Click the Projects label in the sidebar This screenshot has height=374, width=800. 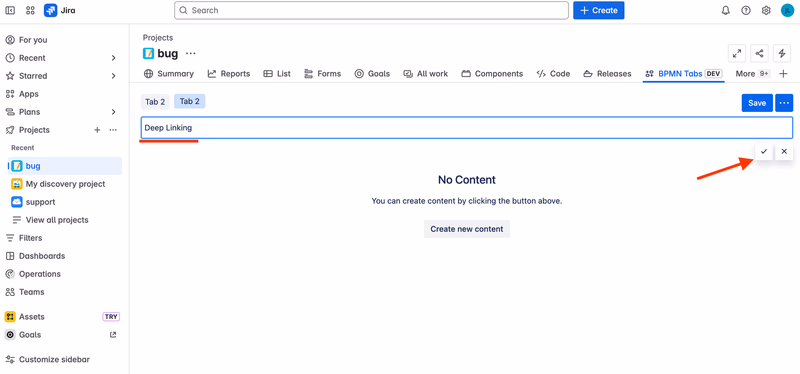(x=34, y=130)
